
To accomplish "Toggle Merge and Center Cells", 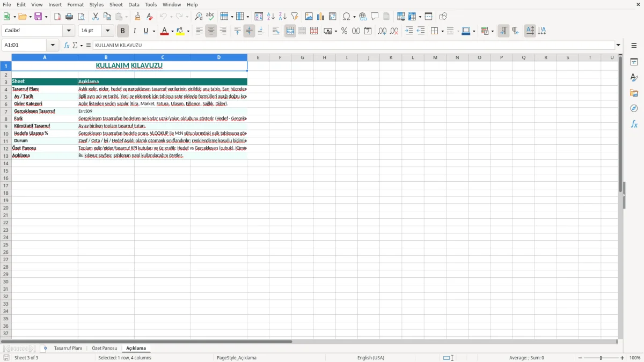I will click(290, 31).
